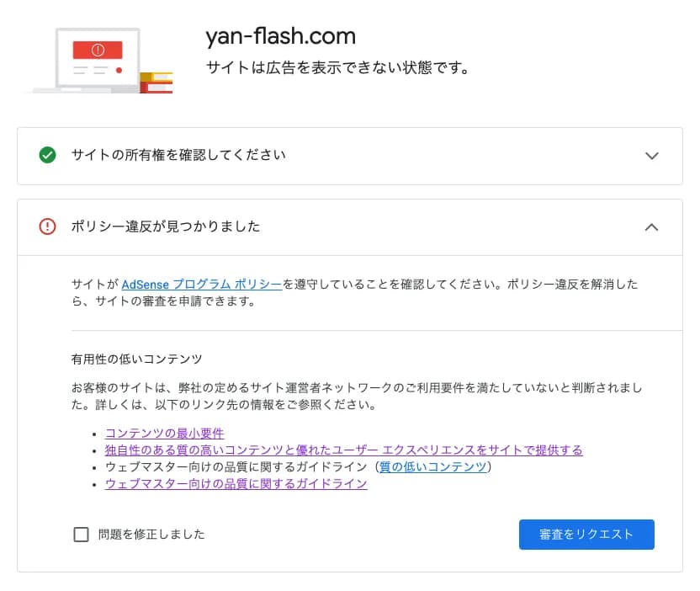Follow the 質の低いコンテンツ link in parentheses
700x591 pixels.
click(432, 466)
